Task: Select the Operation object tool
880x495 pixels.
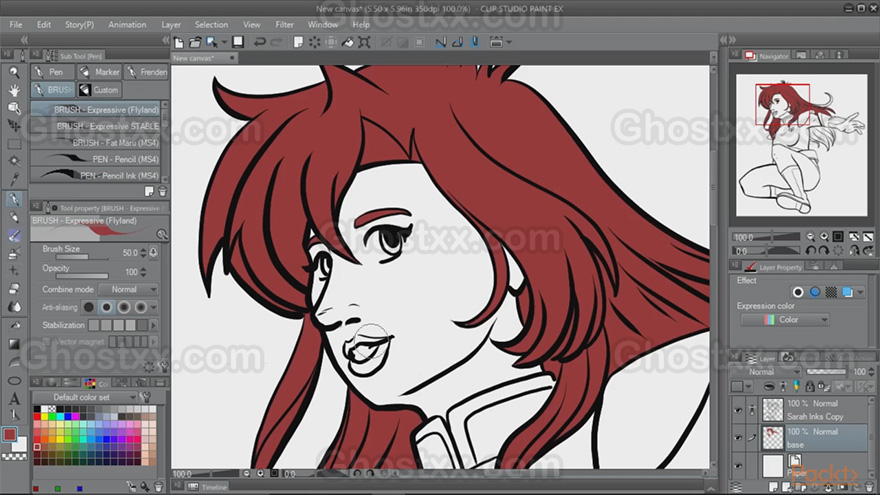Action: (14, 108)
